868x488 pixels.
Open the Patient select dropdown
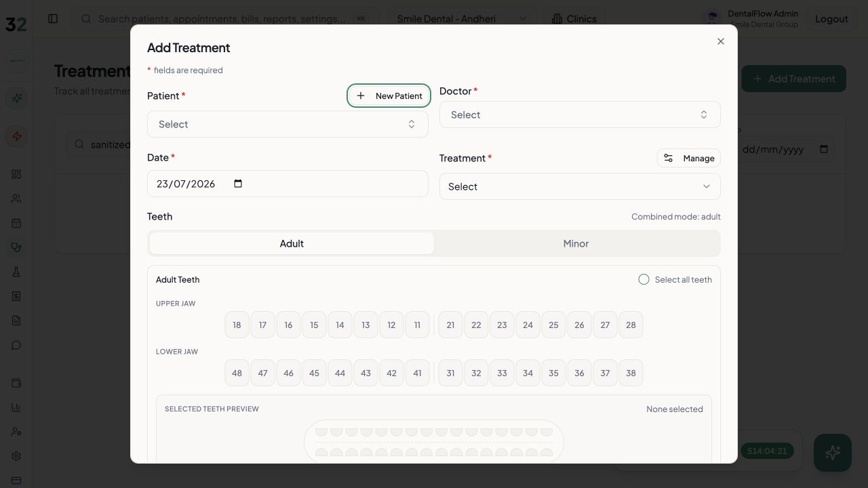pyautogui.click(x=288, y=124)
